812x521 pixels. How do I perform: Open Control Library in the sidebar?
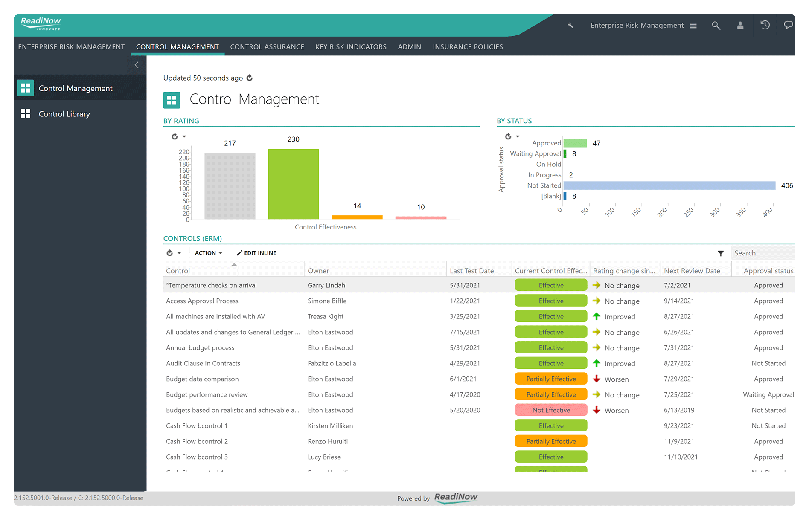point(64,114)
